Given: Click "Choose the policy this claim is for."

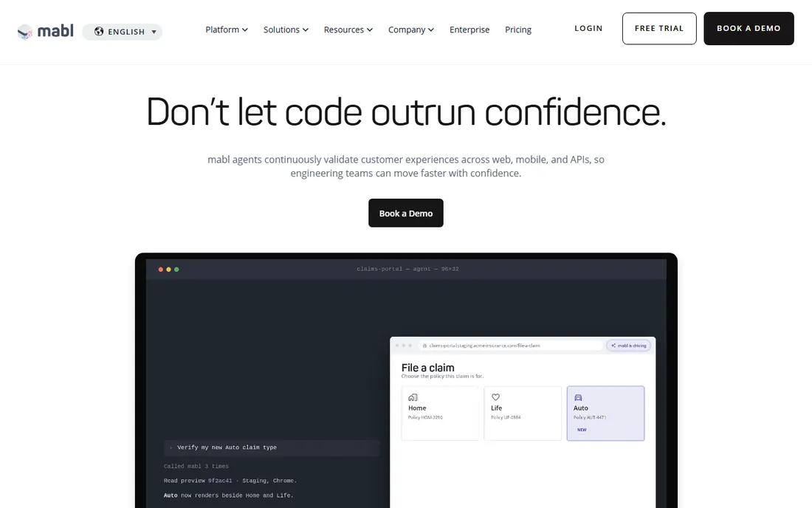Looking at the screenshot, I should pyautogui.click(x=442, y=377).
